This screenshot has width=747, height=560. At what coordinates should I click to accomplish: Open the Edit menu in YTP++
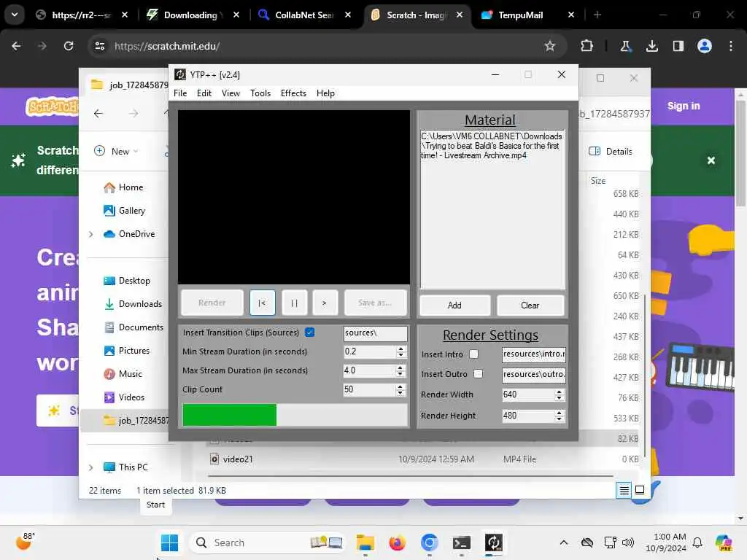click(x=204, y=93)
